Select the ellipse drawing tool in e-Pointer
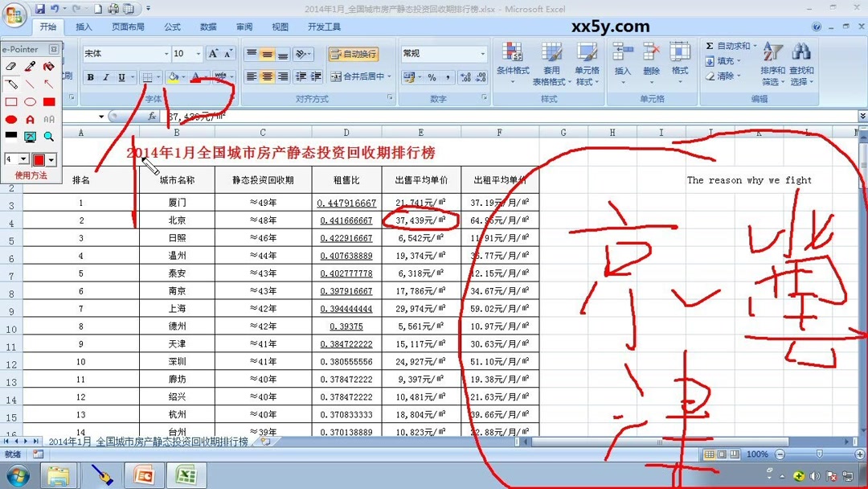Viewport: 868px width, 489px height. tap(31, 101)
